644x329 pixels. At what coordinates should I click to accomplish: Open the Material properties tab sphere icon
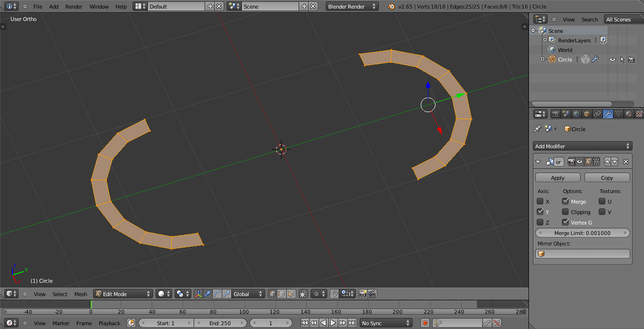tap(629, 114)
